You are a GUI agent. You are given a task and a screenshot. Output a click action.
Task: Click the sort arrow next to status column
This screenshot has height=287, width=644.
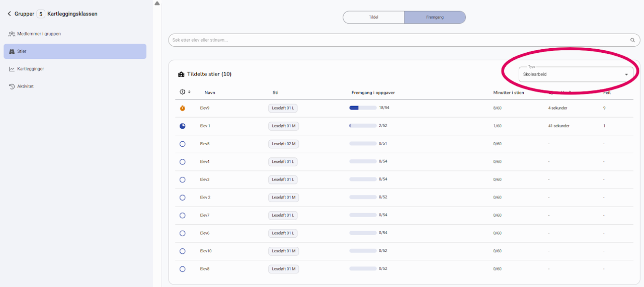[189, 92]
